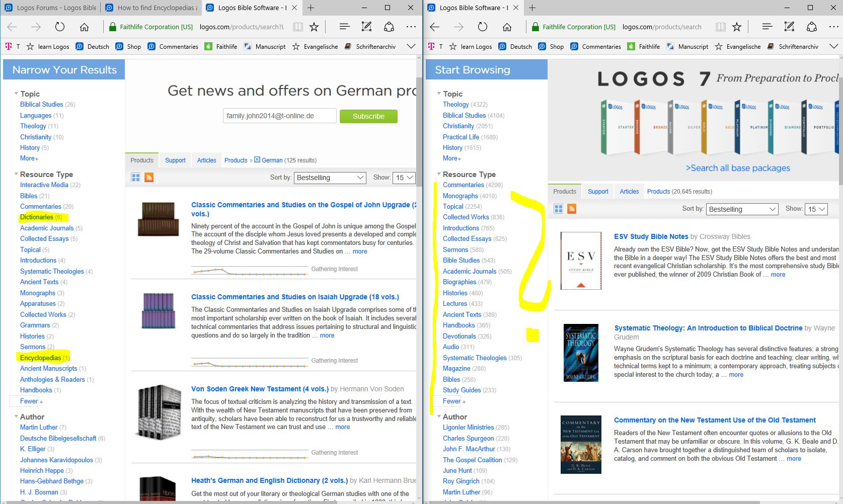843x504 pixels.
Task: Open a new tab in the left window
Action: pos(311,8)
